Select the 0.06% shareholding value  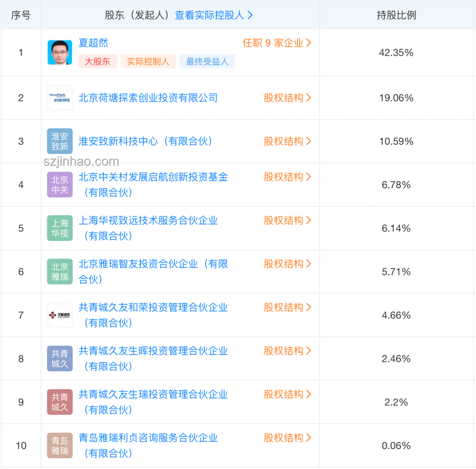click(x=396, y=445)
